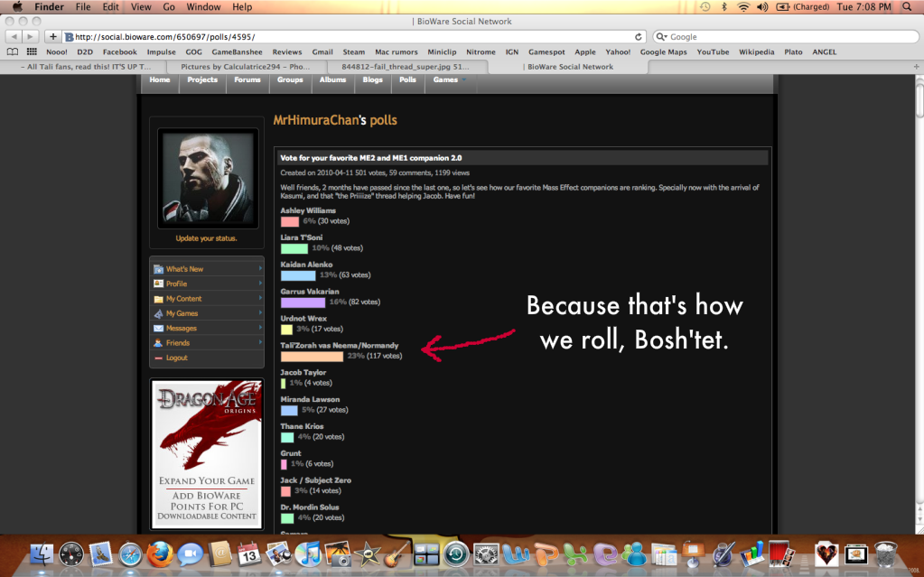The height and width of the screenshot is (577, 924).
Task: Click the Logout link in sidebar
Action: (176, 358)
